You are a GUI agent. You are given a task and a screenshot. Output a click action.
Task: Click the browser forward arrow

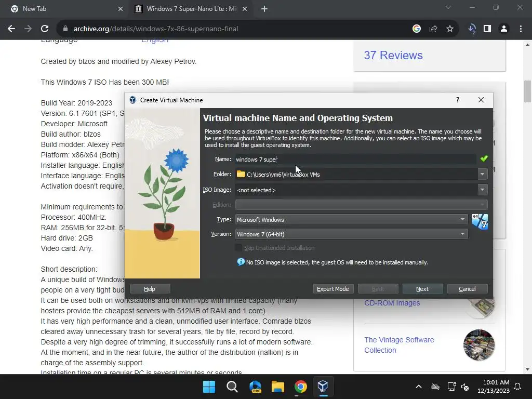(x=28, y=29)
